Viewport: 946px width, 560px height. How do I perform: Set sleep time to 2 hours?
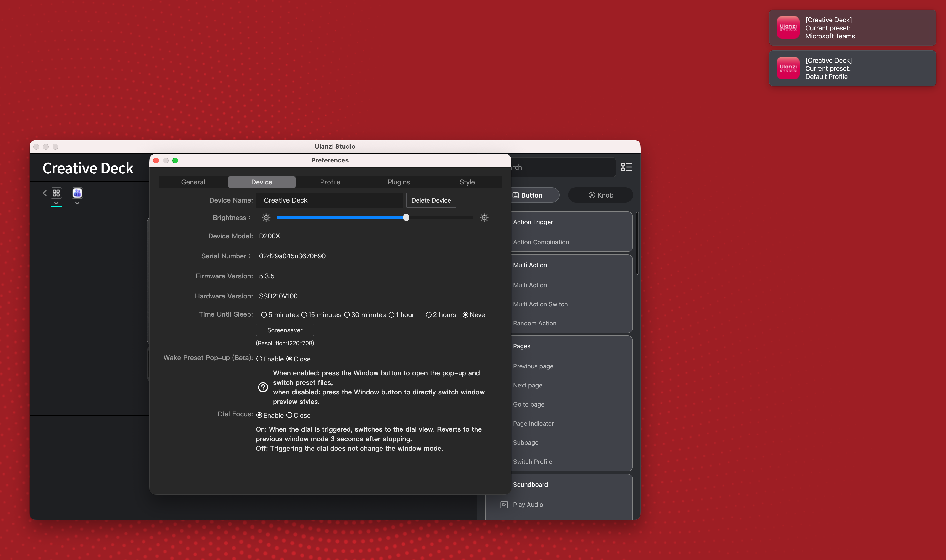coord(428,315)
